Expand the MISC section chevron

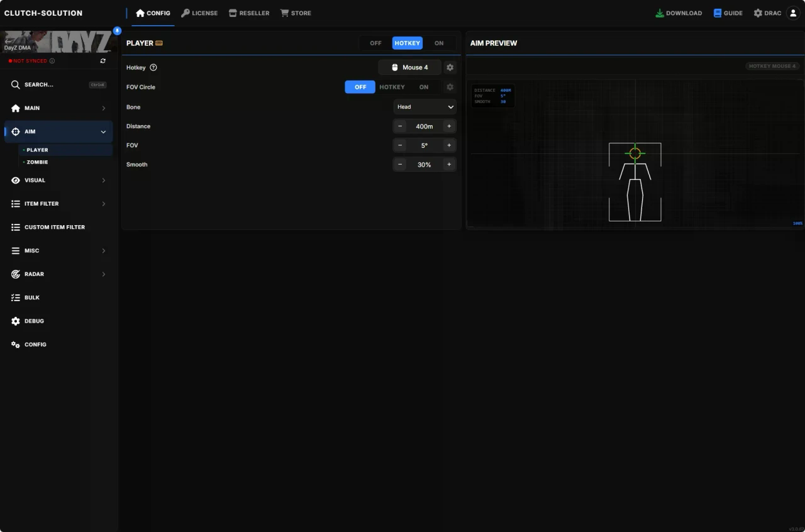[103, 250]
